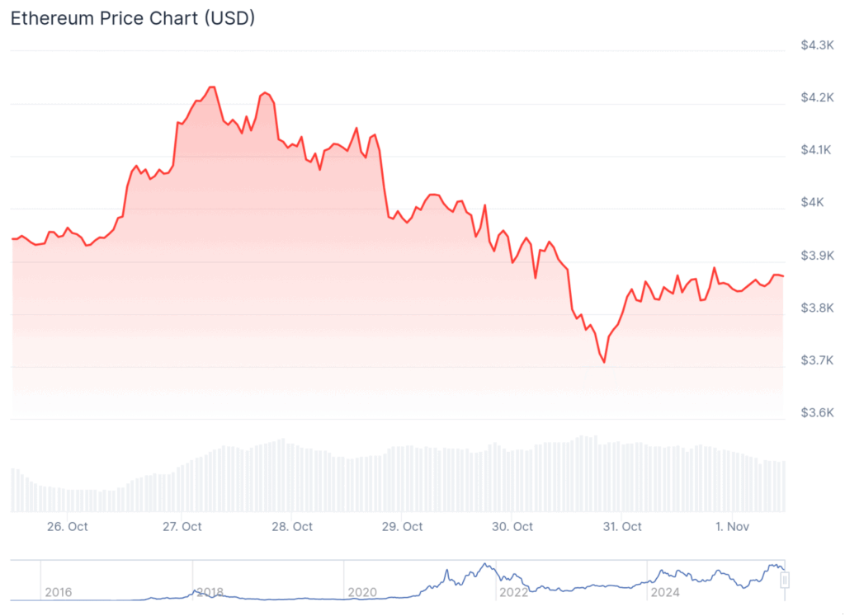Click the Ethereum Price Chart (USD) title
Image resolution: width=845 pixels, height=616 pixels.
tap(132, 19)
